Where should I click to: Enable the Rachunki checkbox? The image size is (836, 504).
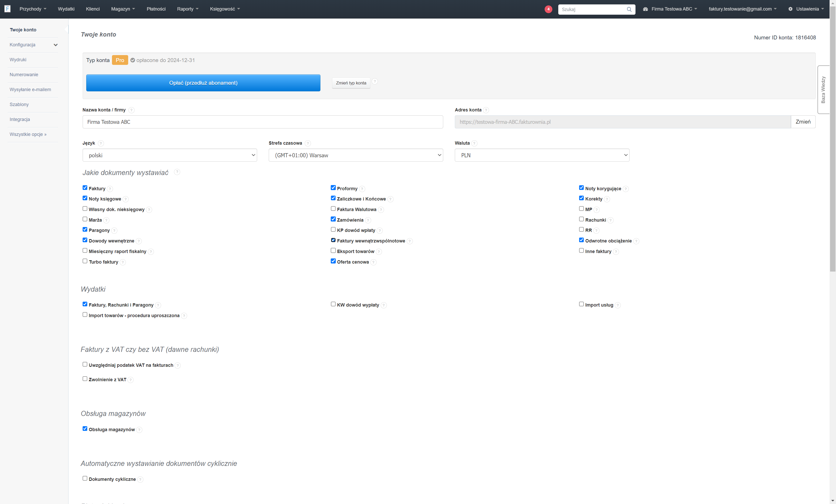581,219
